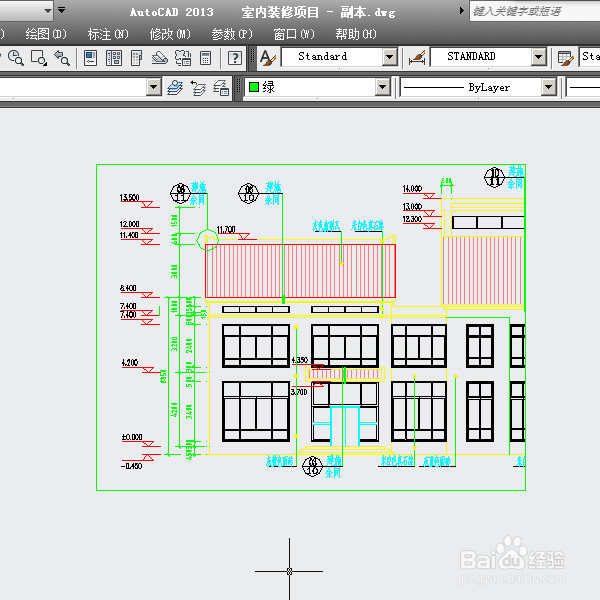Screen dimensions: 600x600
Task: Expand the layer list dropdown arrow
Action: click(153, 87)
